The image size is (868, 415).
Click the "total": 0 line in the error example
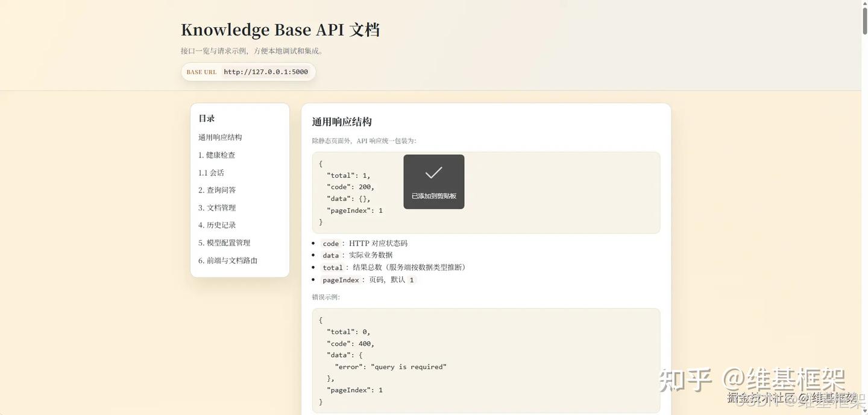pyautogui.click(x=348, y=332)
